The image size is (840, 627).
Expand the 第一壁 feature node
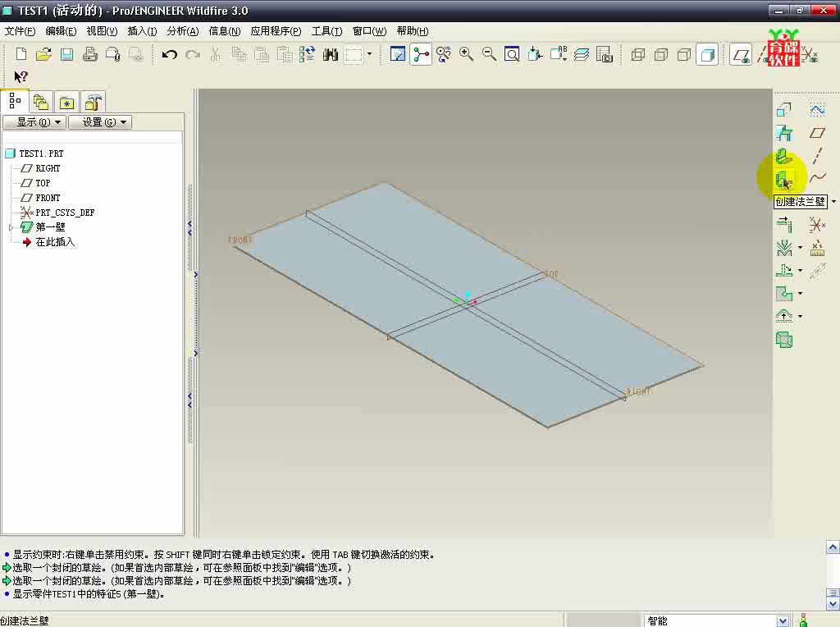tap(11, 227)
